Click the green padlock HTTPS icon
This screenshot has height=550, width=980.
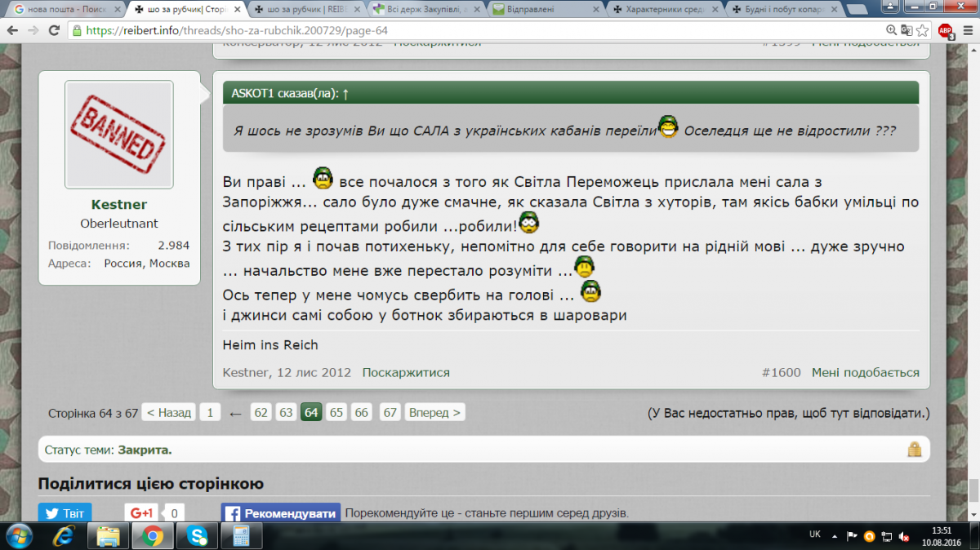77,30
